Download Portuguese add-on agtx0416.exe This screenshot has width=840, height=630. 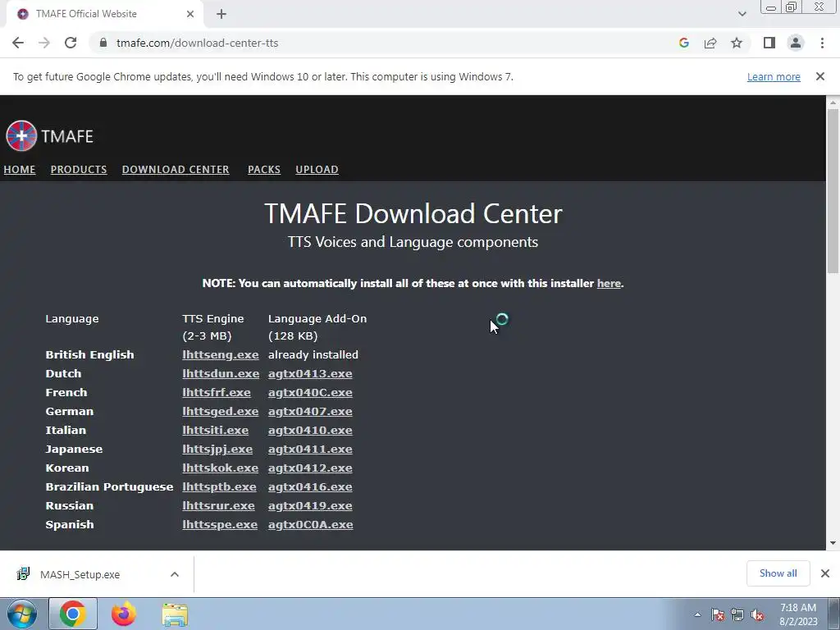[310, 487]
